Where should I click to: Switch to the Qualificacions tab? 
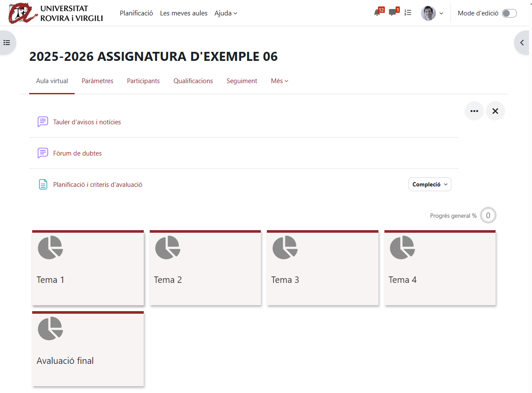tap(193, 81)
